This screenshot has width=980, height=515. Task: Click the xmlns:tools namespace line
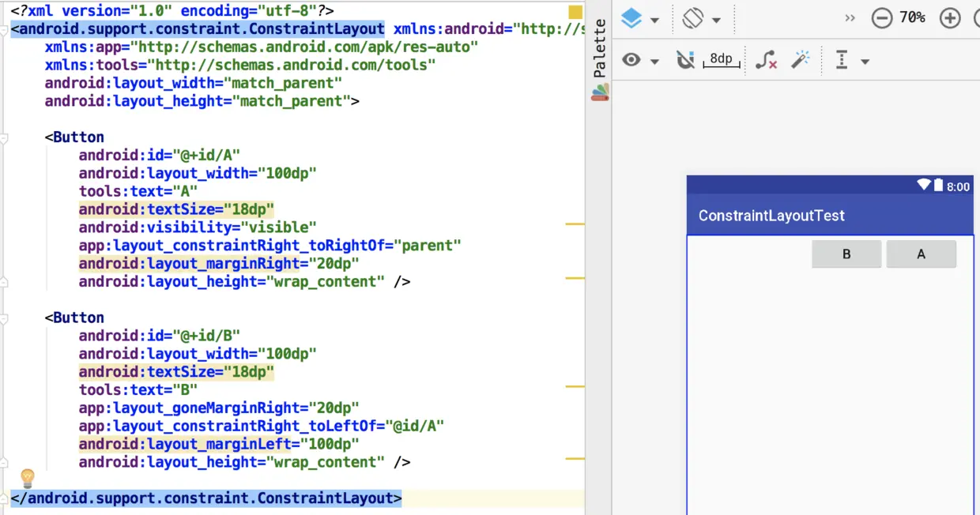[x=240, y=66]
